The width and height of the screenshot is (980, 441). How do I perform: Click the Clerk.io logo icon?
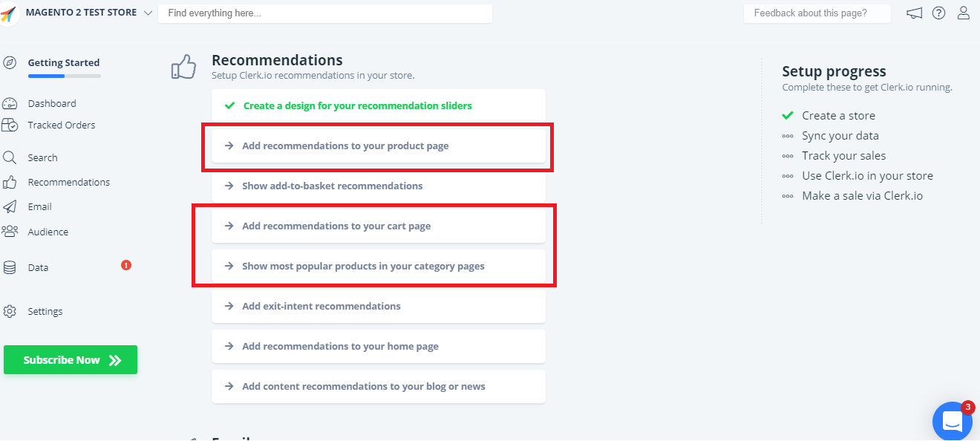9,14
